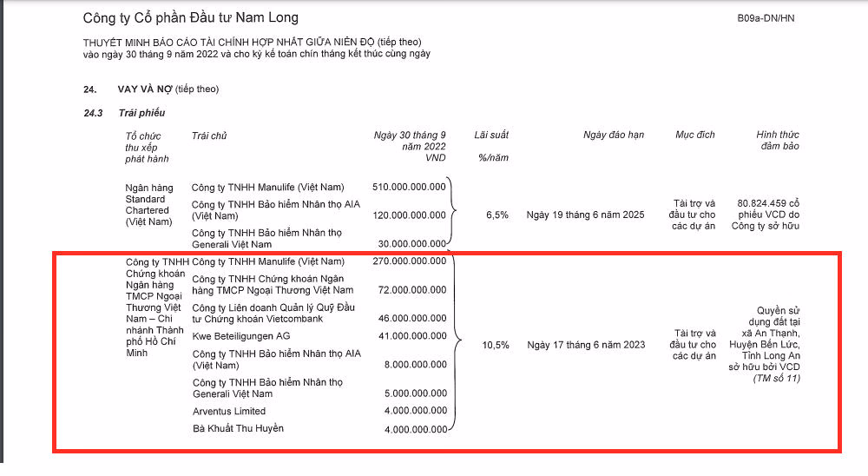Click subsection heading 24.3 Trái phiếu

tap(124, 113)
